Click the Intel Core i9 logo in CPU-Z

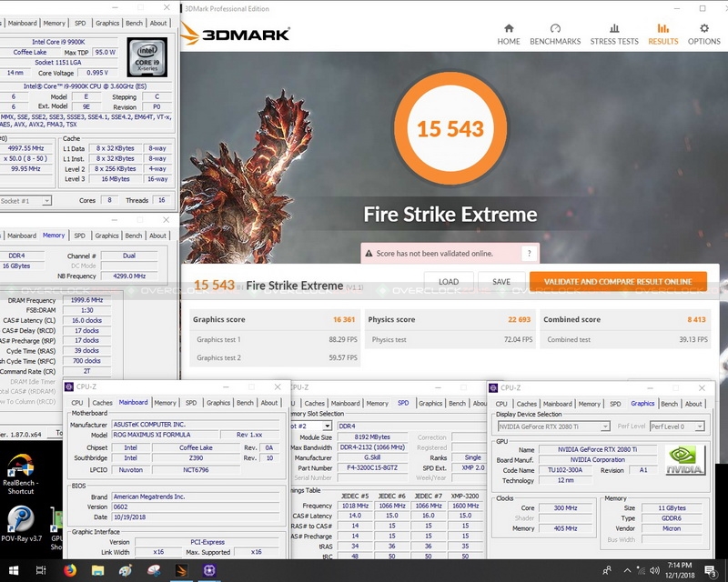coord(147,57)
